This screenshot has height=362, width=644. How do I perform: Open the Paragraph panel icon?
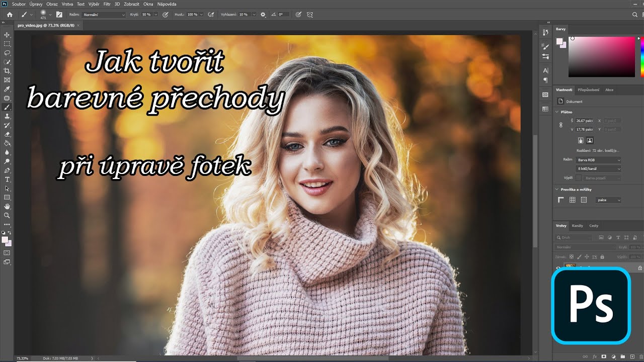(x=545, y=80)
